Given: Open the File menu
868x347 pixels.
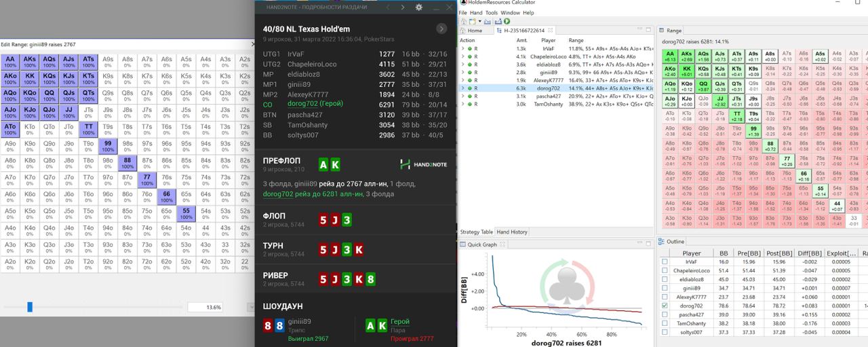Looking at the screenshot, I should coord(463,12).
